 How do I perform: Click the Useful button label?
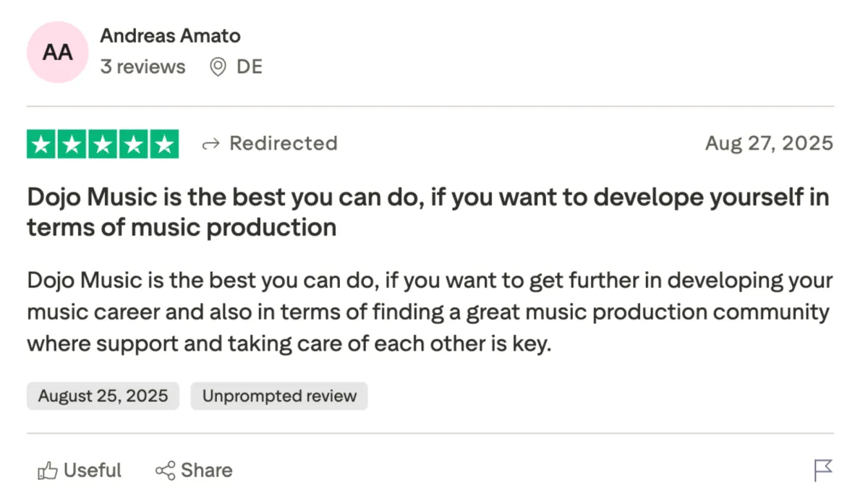93,471
